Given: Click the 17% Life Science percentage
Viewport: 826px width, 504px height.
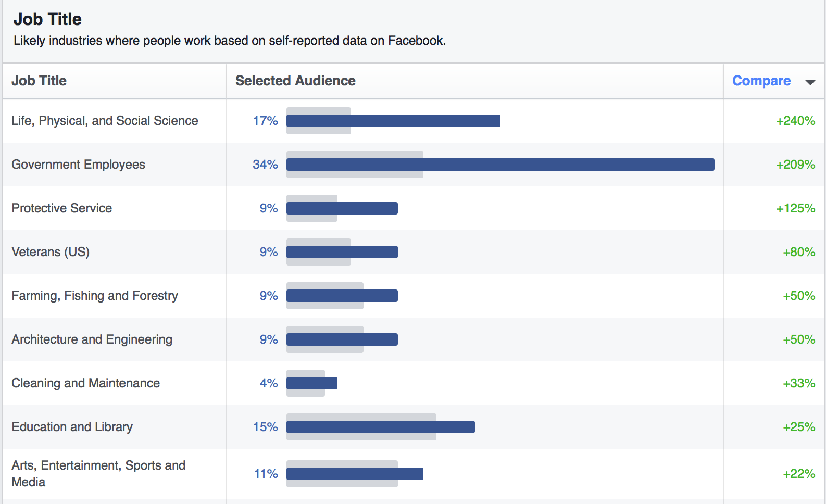Looking at the screenshot, I should click(x=266, y=121).
